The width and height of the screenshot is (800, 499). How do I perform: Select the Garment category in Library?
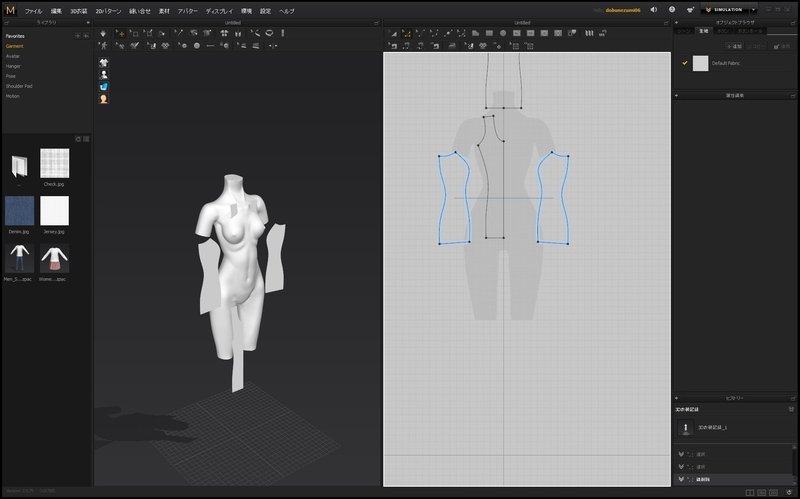(15, 45)
